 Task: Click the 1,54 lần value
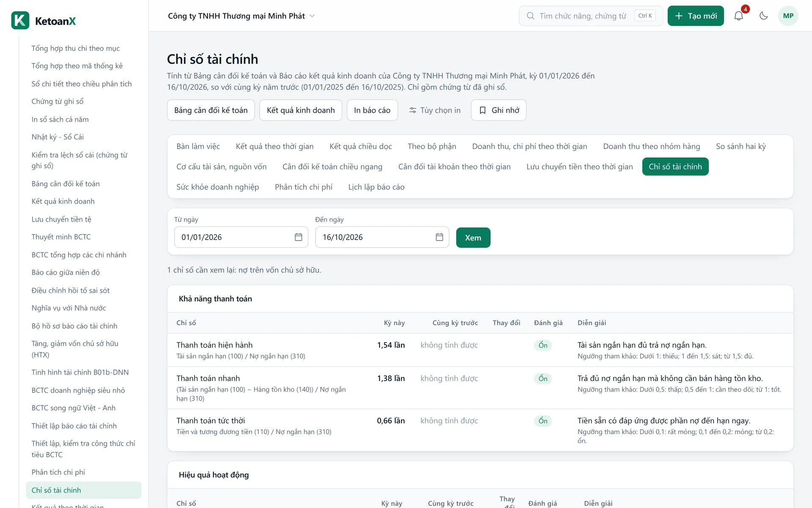391,345
